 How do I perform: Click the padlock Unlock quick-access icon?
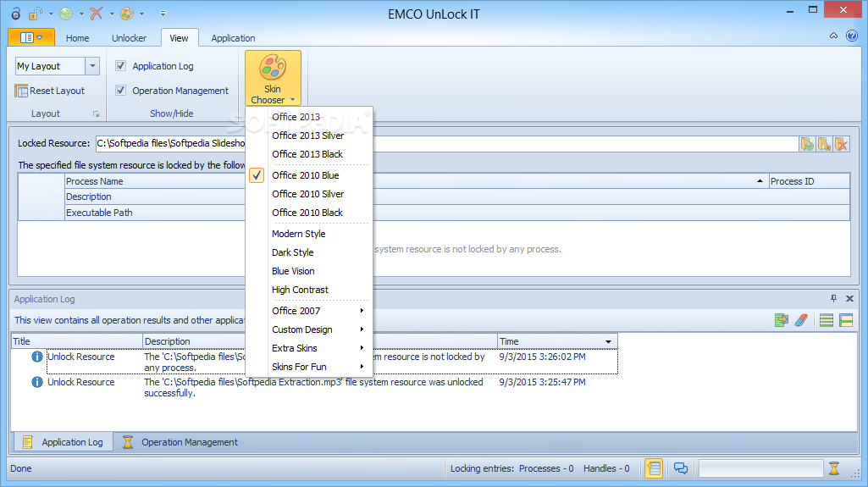pos(36,14)
